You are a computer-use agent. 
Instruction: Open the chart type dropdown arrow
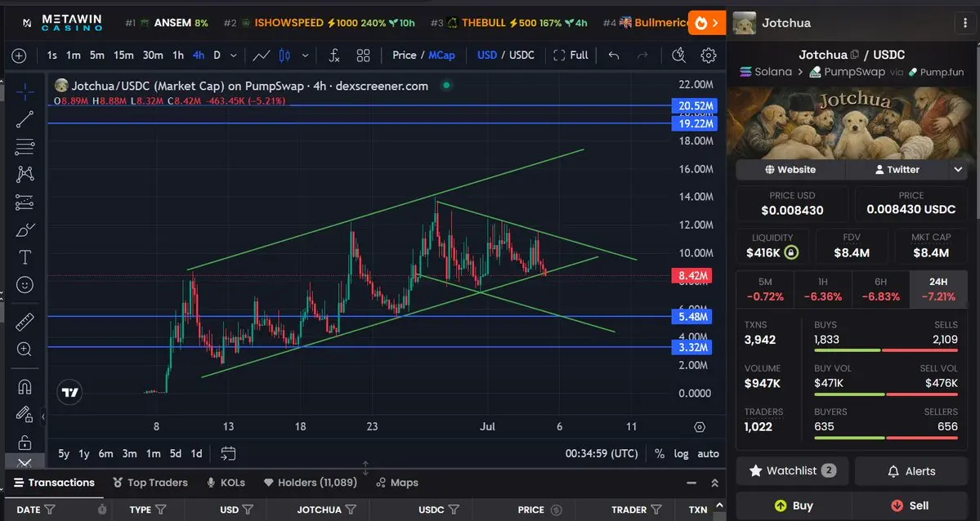click(305, 55)
